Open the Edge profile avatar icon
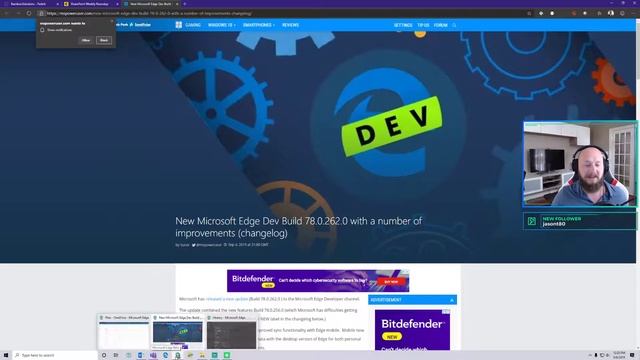The image size is (640, 360). (x=611, y=13)
